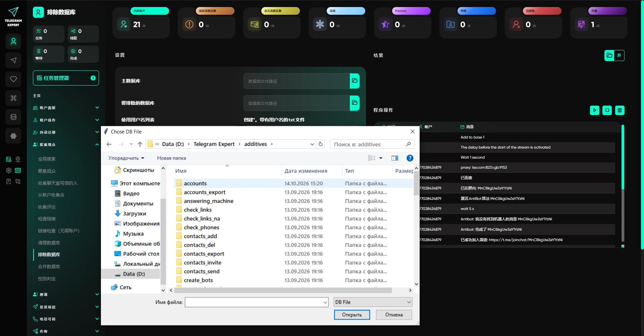Stop the program with the square button
This screenshot has width=644, height=336.
pos(607,110)
